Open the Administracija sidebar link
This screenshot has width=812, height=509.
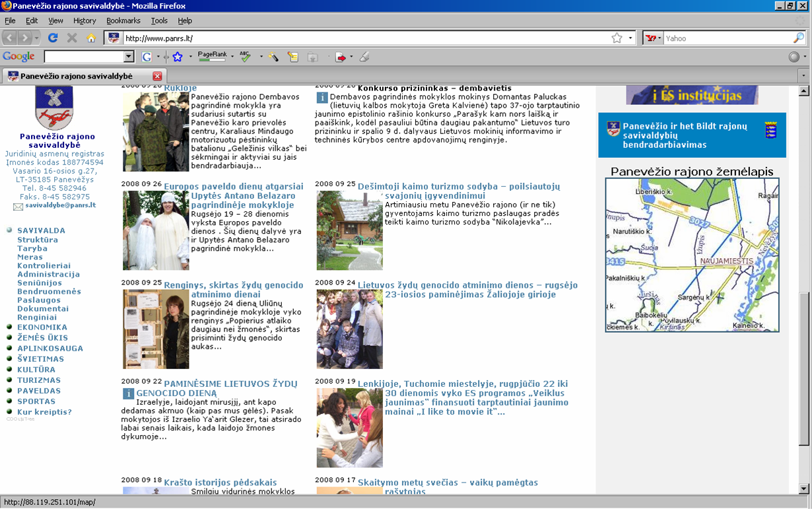tap(49, 274)
